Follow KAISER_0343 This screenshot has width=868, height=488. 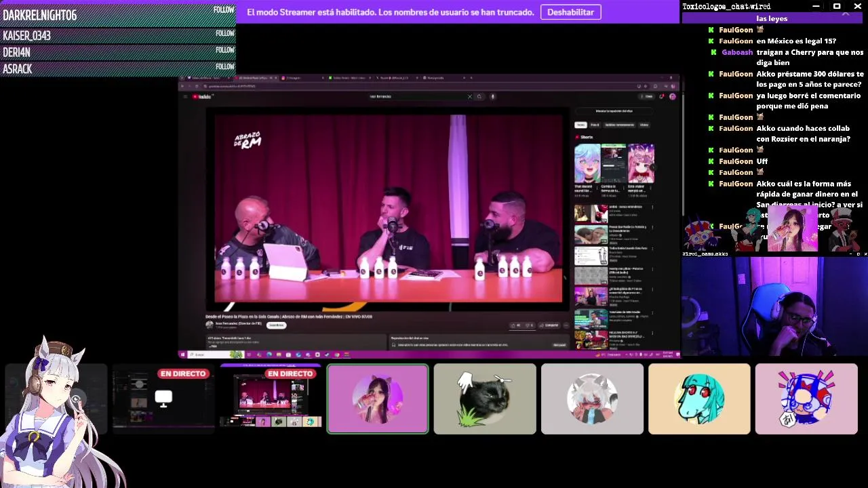225,33
